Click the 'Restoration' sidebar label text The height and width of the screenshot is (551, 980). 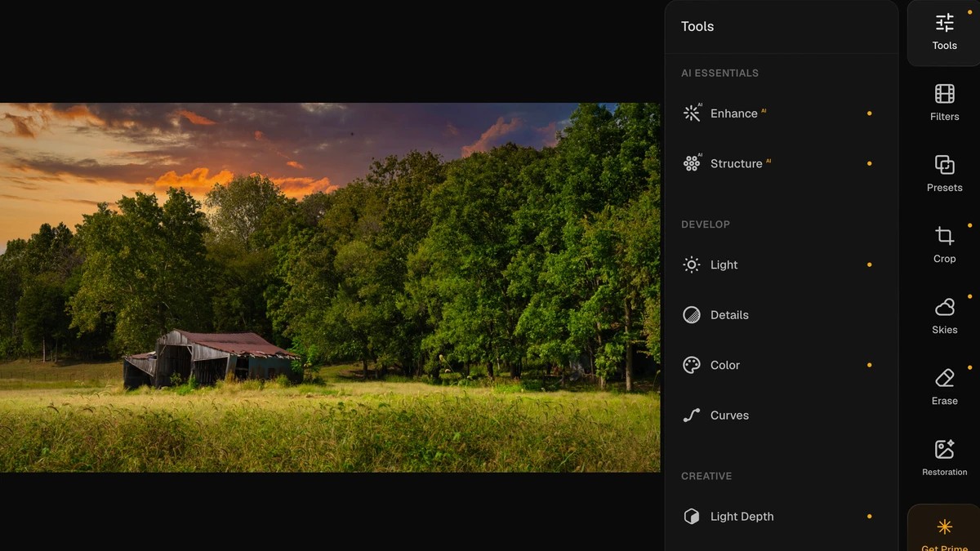945,472
